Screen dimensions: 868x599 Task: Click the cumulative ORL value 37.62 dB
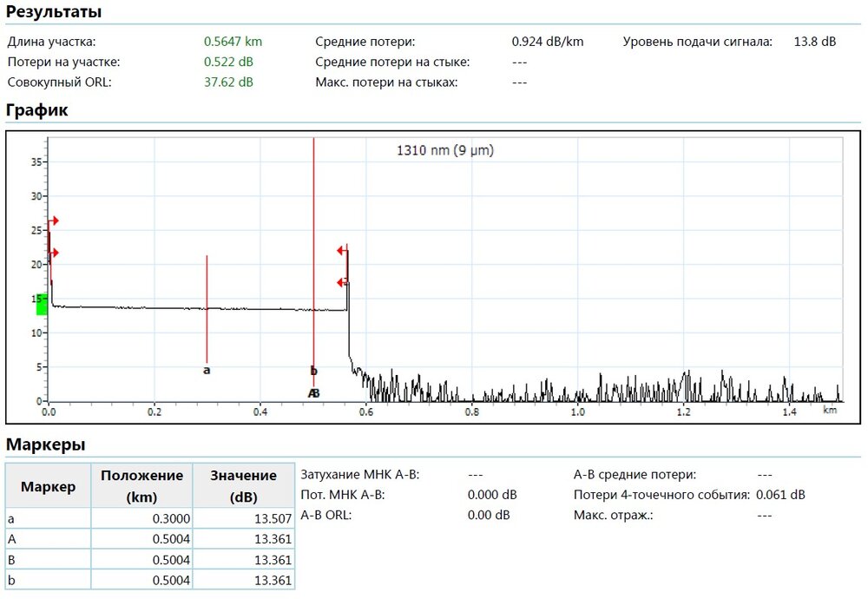228,82
